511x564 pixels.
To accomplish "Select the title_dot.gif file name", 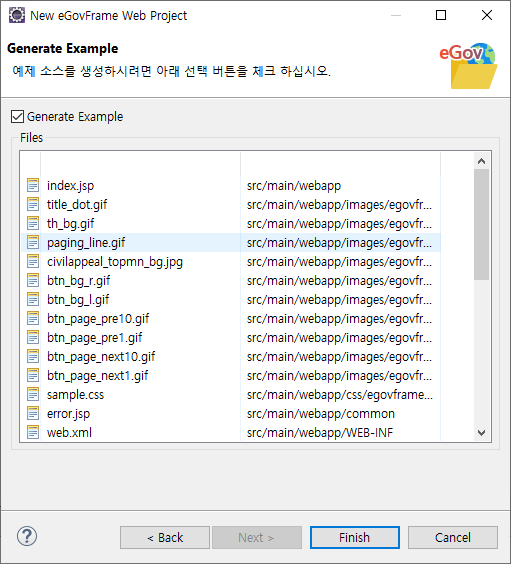I will [x=77, y=205].
